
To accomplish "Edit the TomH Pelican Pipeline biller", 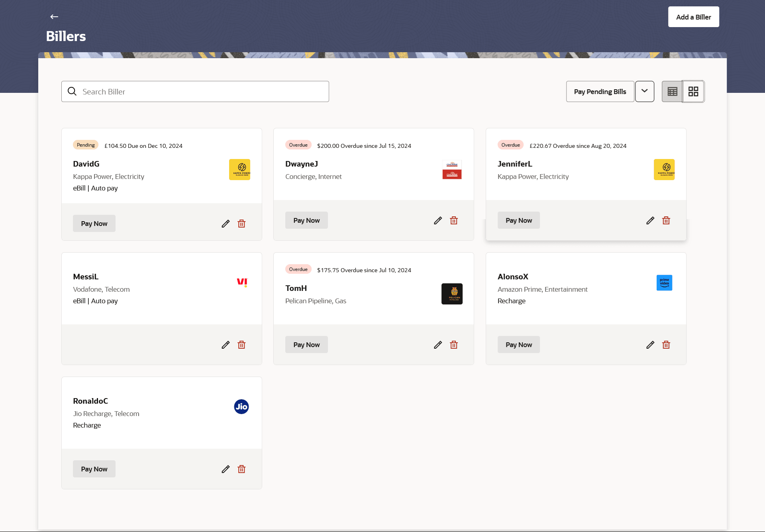I will coord(438,345).
